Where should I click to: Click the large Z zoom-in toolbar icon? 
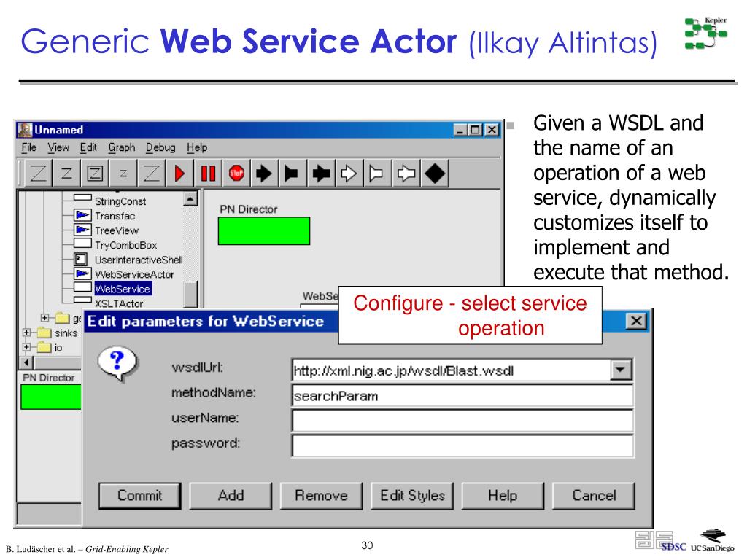[39, 174]
